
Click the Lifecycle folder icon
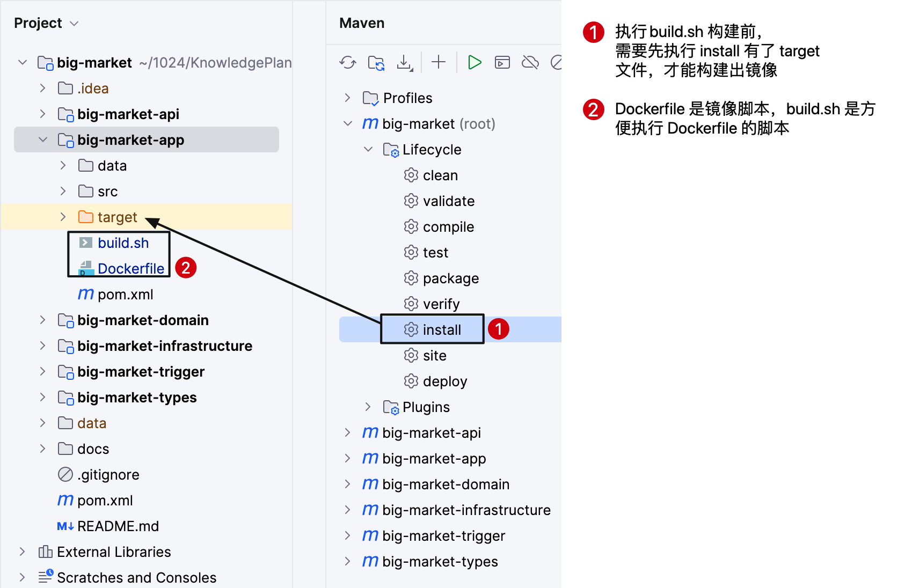(391, 150)
